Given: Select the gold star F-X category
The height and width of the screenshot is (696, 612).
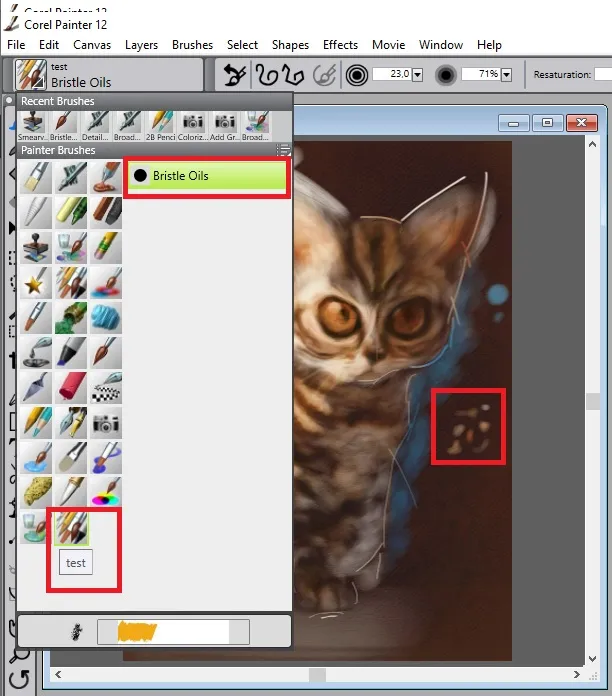Looking at the screenshot, I should pos(36,282).
